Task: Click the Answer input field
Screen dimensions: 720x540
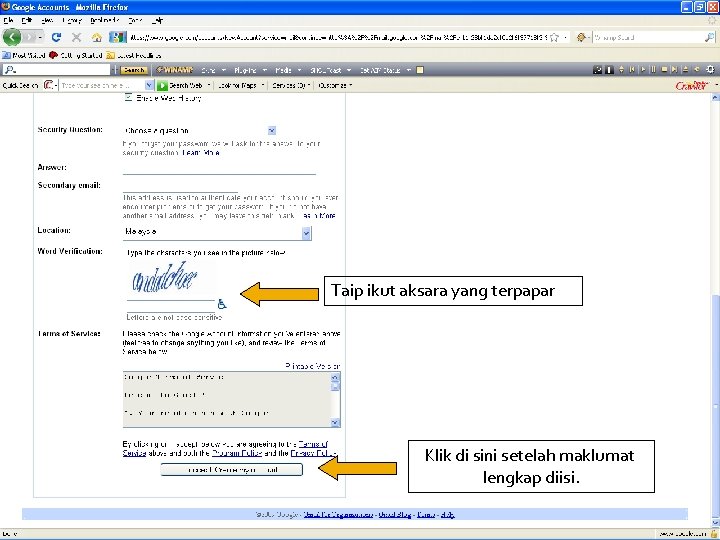Action: 219,168
